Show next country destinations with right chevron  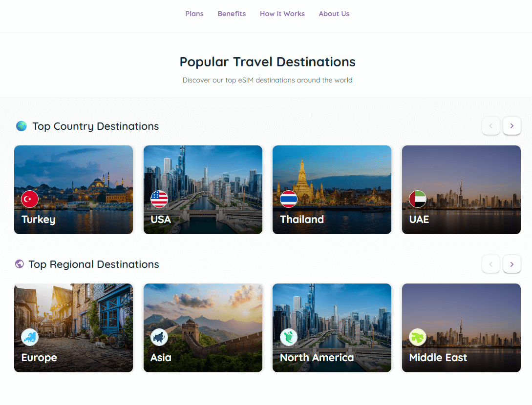point(512,126)
